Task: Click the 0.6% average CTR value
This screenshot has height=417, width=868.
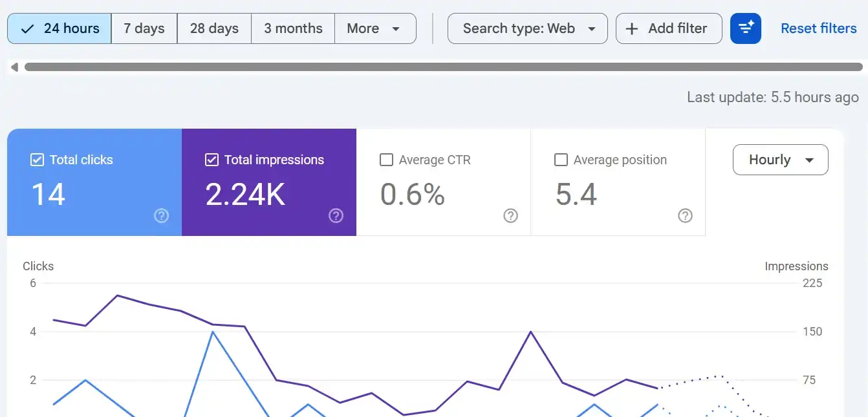Action: (x=413, y=195)
